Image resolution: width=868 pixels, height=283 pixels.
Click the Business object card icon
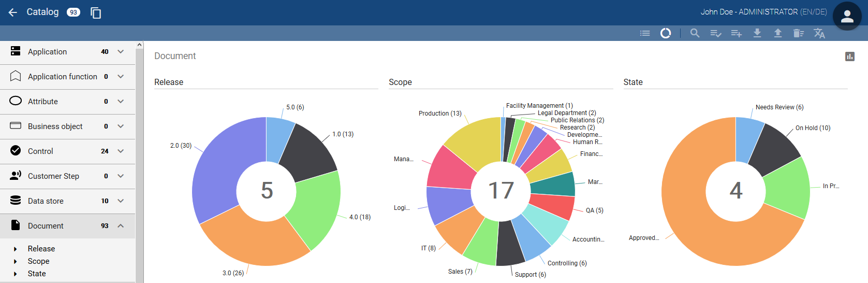pos(16,126)
